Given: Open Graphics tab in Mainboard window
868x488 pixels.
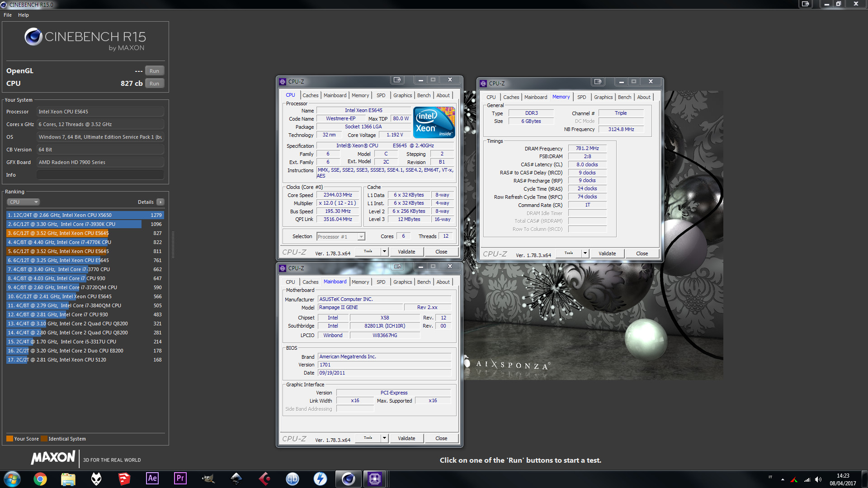Looking at the screenshot, I should pos(402,282).
